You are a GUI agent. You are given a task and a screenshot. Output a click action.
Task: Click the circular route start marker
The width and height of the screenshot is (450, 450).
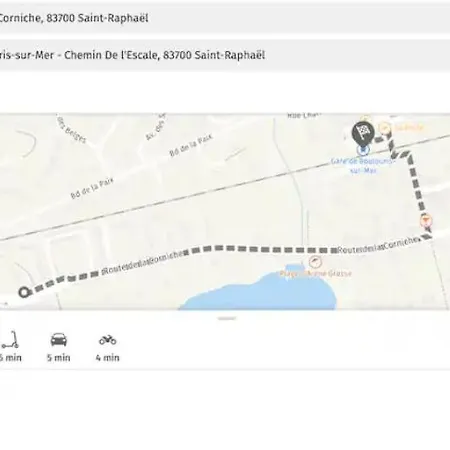[x=24, y=293]
